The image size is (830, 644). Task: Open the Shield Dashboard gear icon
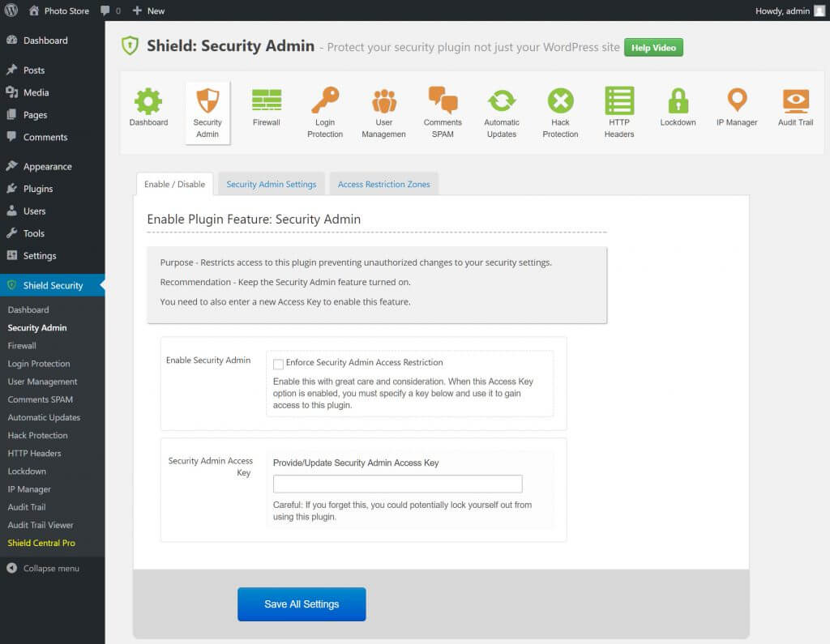pyautogui.click(x=148, y=101)
